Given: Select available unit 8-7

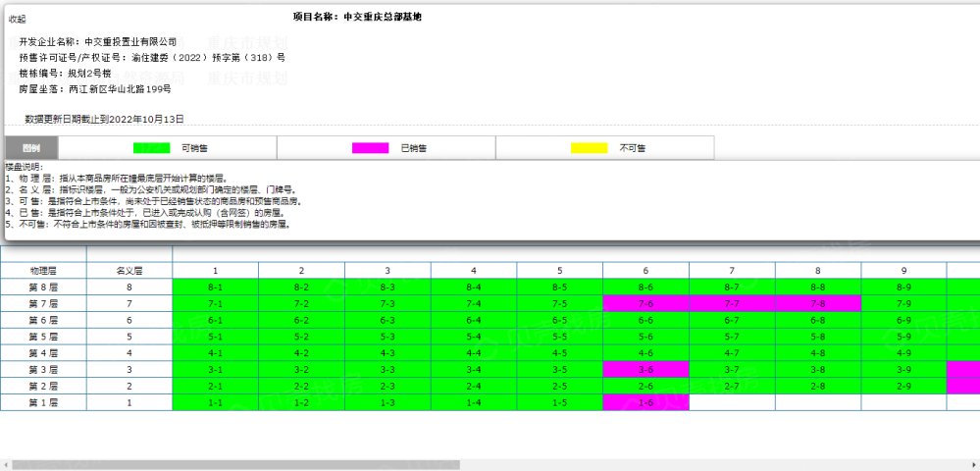Looking at the screenshot, I should (733, 288).
